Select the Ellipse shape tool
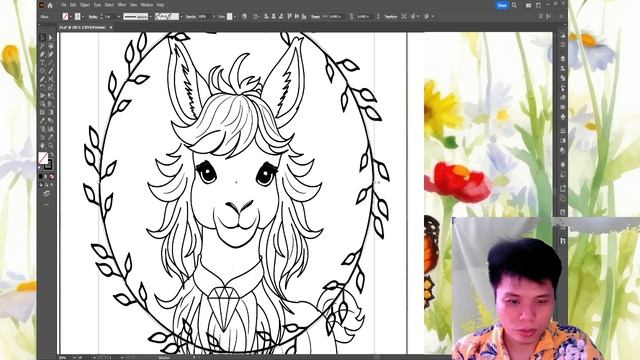 [x=43, y=71]
